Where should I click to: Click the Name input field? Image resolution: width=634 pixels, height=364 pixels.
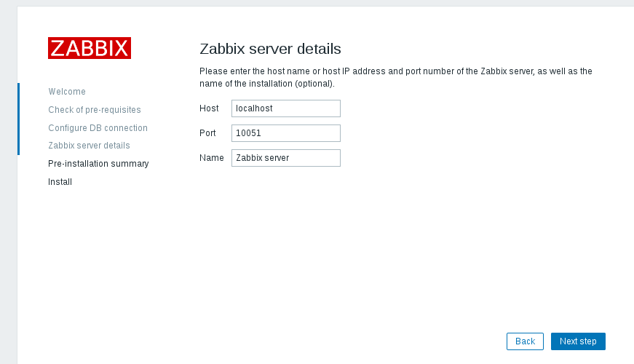pos(286,158)
